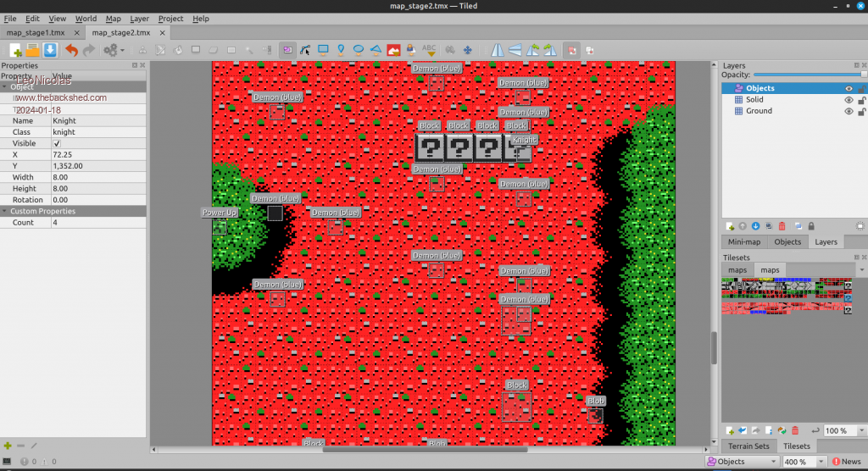Delete selected layer with red trash icon

[x=782, y=226]
